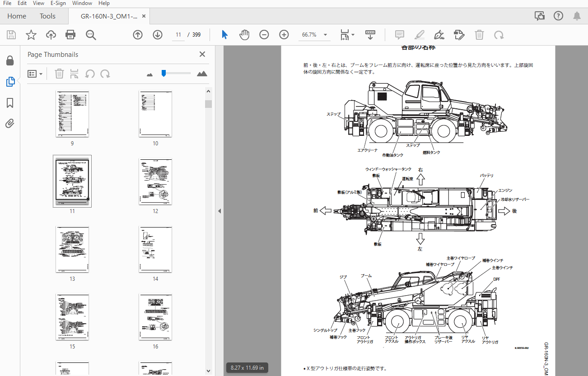Open the Bookmarks sidebar panel
This screenshot has width=588, height=376.
[10, 103]
